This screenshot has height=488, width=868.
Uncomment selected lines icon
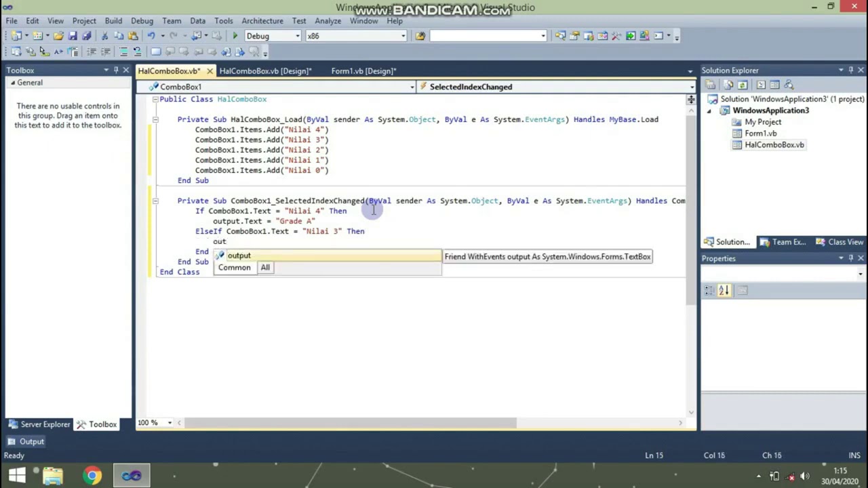137,52
